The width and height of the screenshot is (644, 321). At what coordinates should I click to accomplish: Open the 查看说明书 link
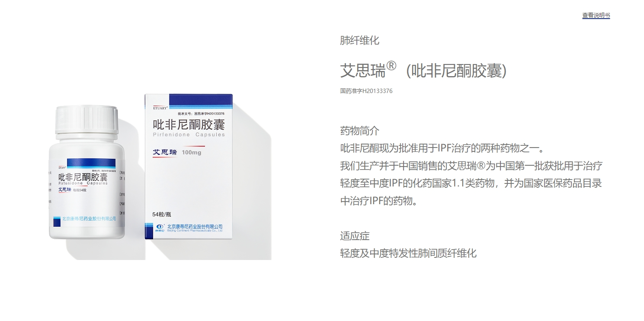click(596, 15)
